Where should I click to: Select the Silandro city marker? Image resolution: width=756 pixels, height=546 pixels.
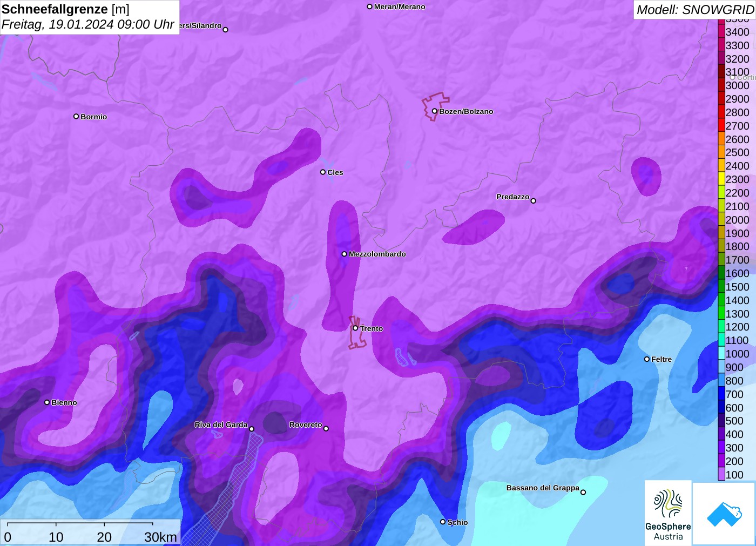226,30
